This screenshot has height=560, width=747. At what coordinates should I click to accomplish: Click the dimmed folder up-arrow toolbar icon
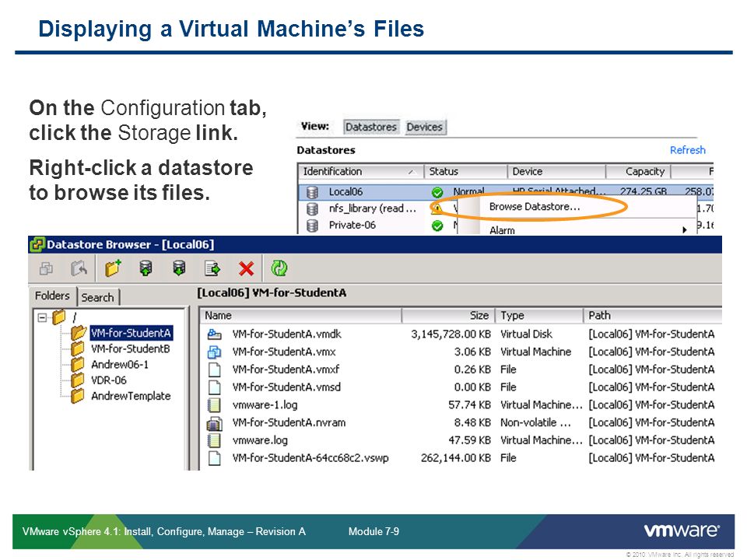79,268
